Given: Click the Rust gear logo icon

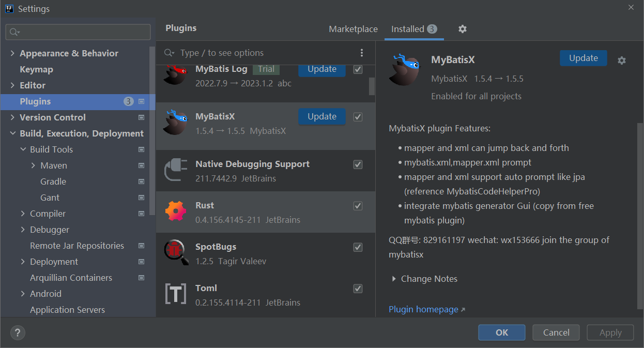Looking at the screenshot, I should (175, 211).
